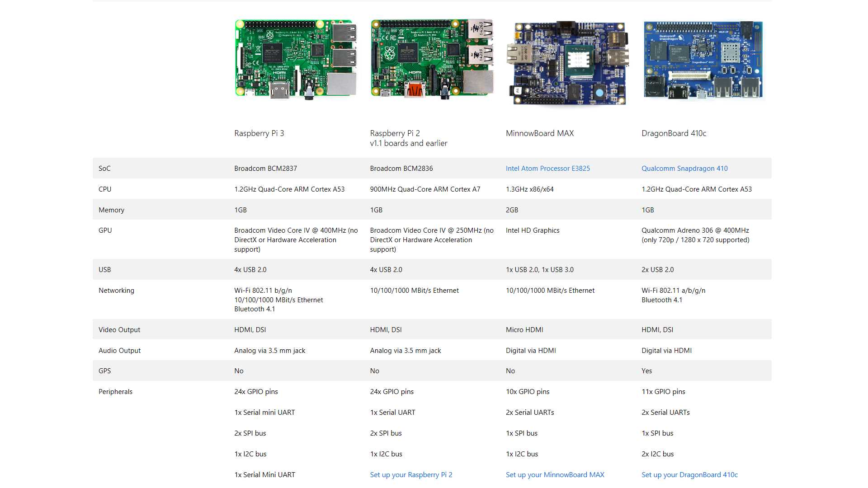Click the DragonBoard 410c column heading
The image size is (868, 488).
pos(674,133)
